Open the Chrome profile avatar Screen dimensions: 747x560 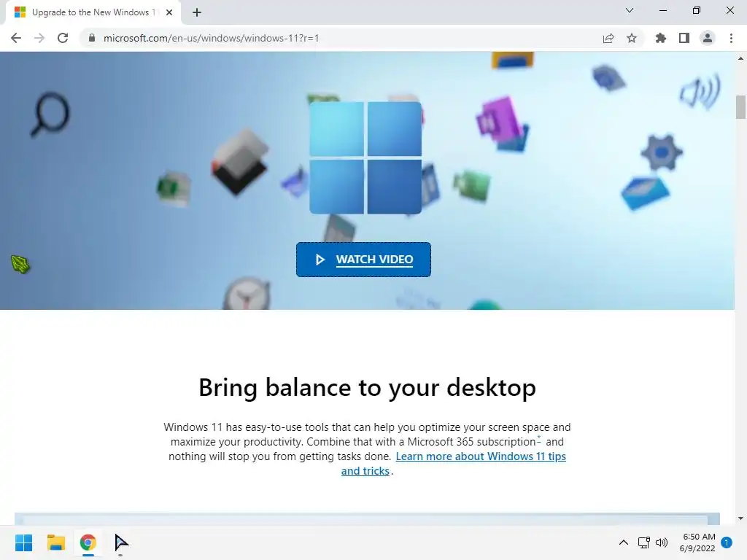click(708, 38)
